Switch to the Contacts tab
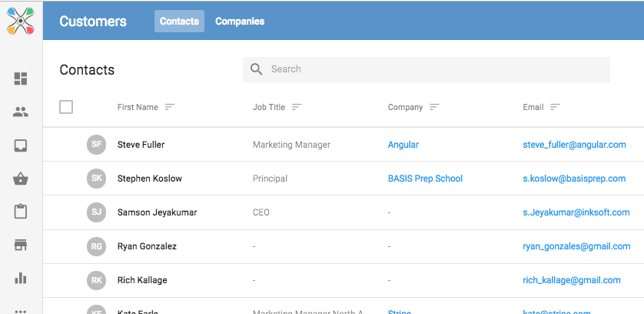 (180, 21)
